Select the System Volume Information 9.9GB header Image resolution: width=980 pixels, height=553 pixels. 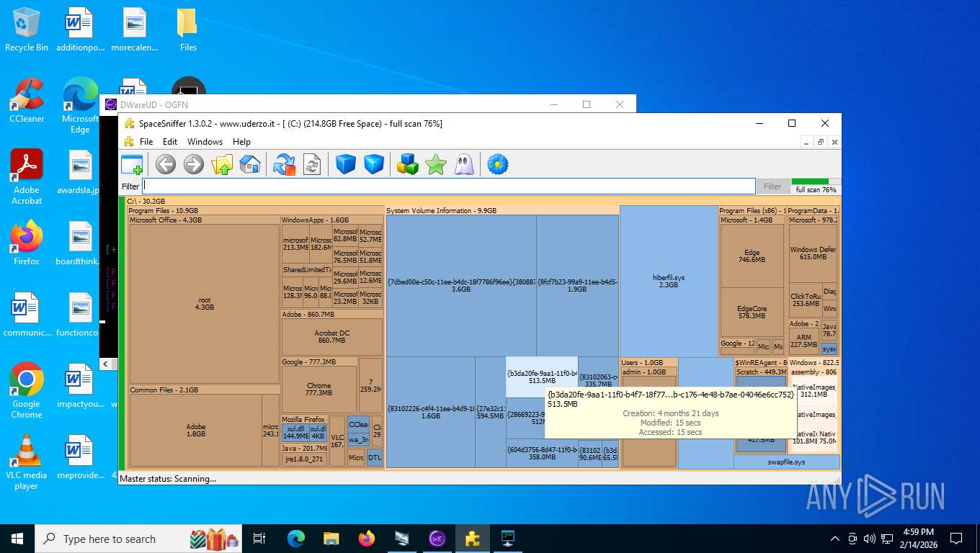[502, 211]
